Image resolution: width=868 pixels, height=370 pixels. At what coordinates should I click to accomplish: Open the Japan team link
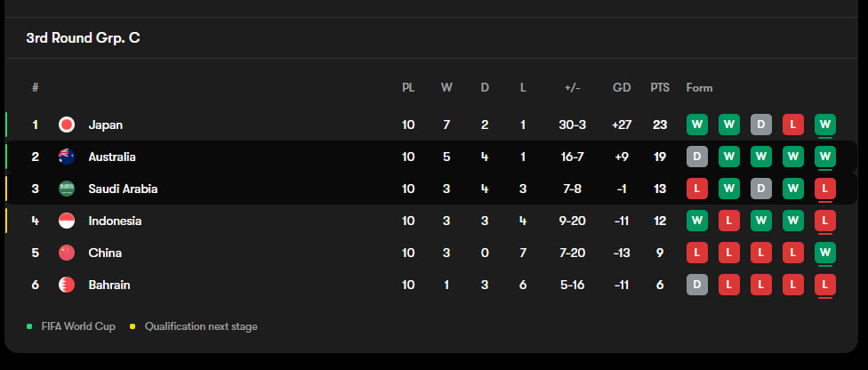coord(106,125)
